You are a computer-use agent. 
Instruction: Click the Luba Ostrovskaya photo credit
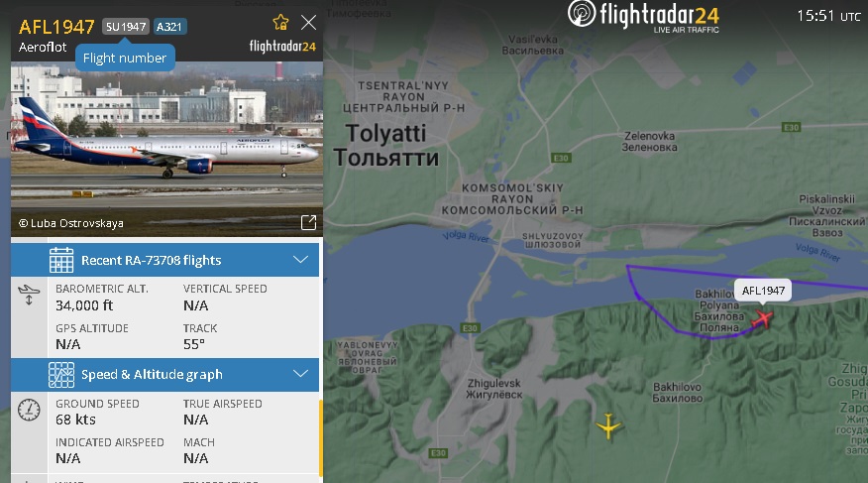click(x=71, y=223)
